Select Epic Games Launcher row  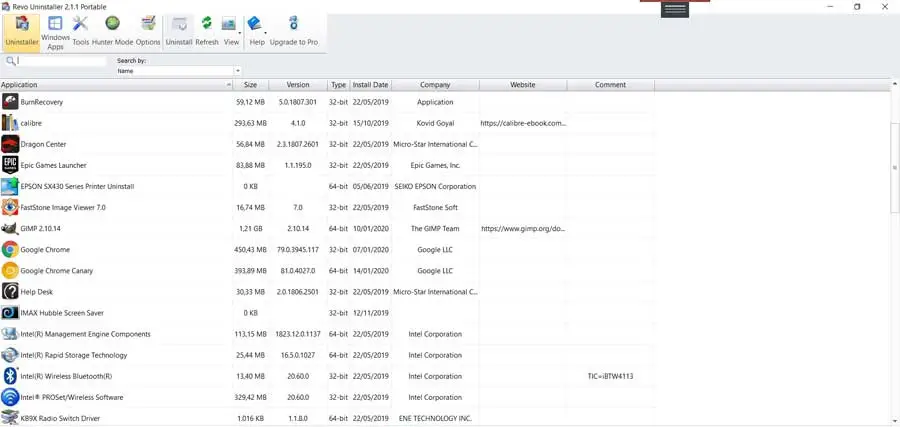point(53,165)
